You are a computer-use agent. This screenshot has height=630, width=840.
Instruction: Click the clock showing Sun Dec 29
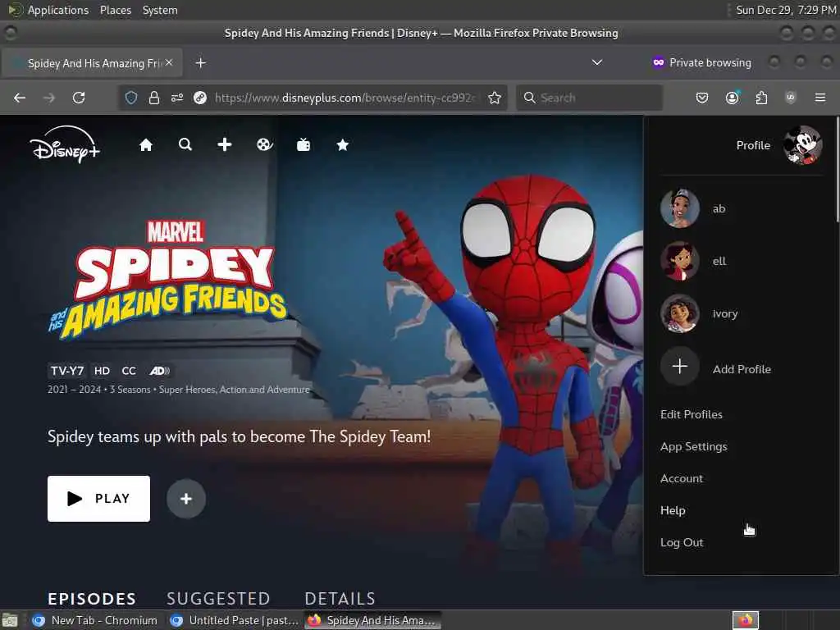(x=785, y=10)
